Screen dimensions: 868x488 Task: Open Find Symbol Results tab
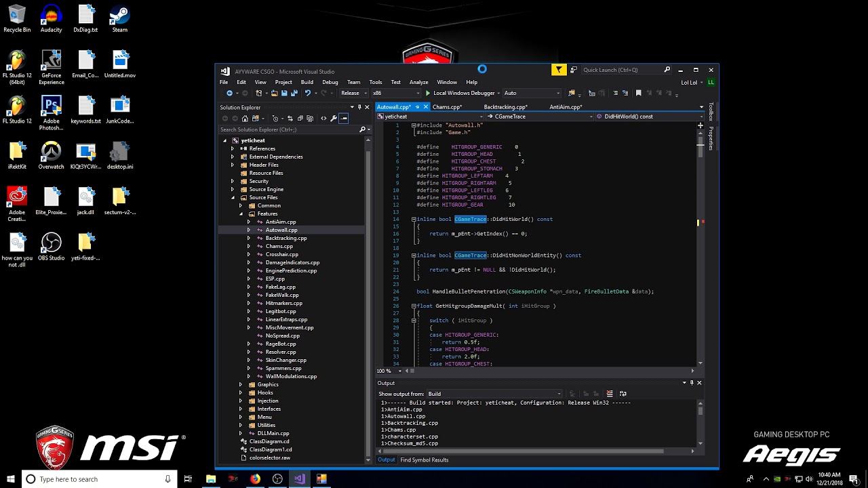(x=425, y=460)
